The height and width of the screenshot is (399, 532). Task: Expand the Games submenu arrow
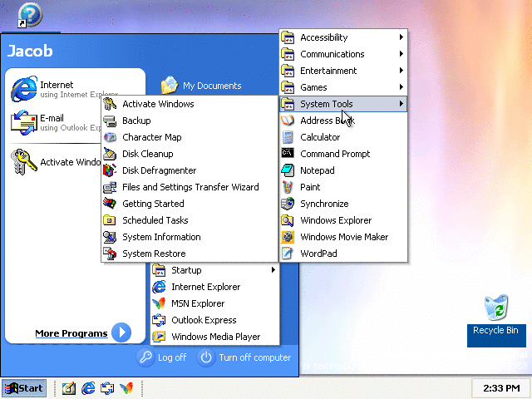click(x=401, y=86)
